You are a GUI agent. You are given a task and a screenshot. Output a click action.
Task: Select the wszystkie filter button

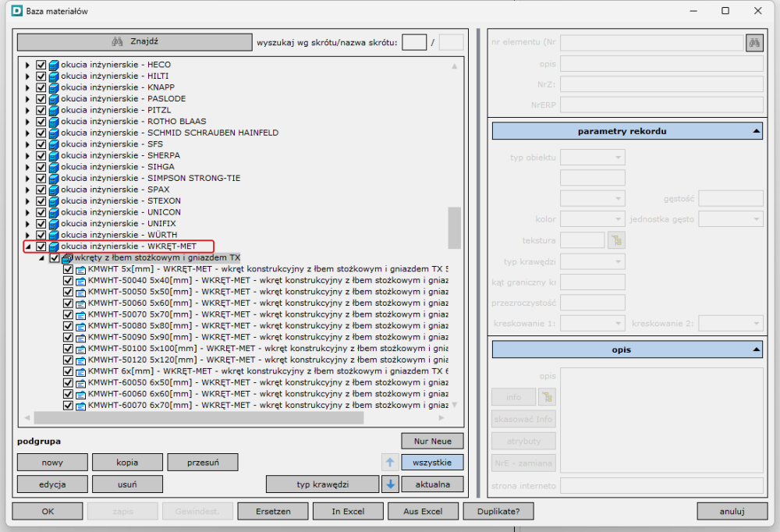[x=432, y=463]
